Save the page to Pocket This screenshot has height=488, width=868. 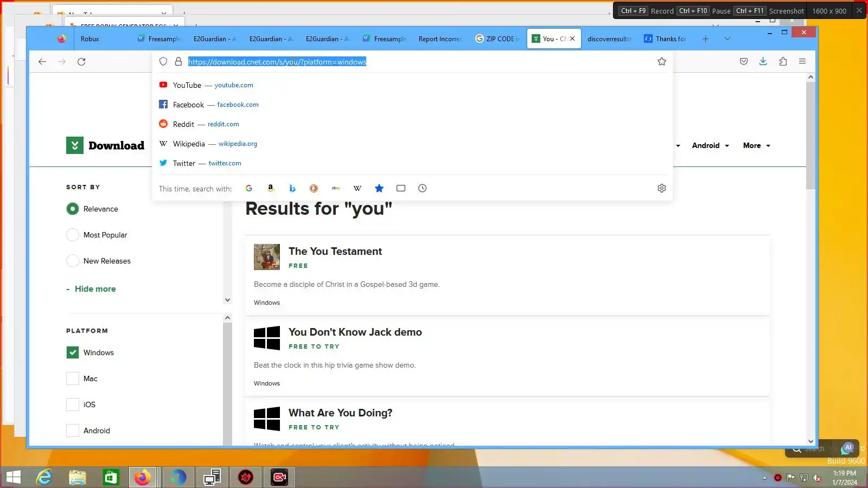[744, 62]
